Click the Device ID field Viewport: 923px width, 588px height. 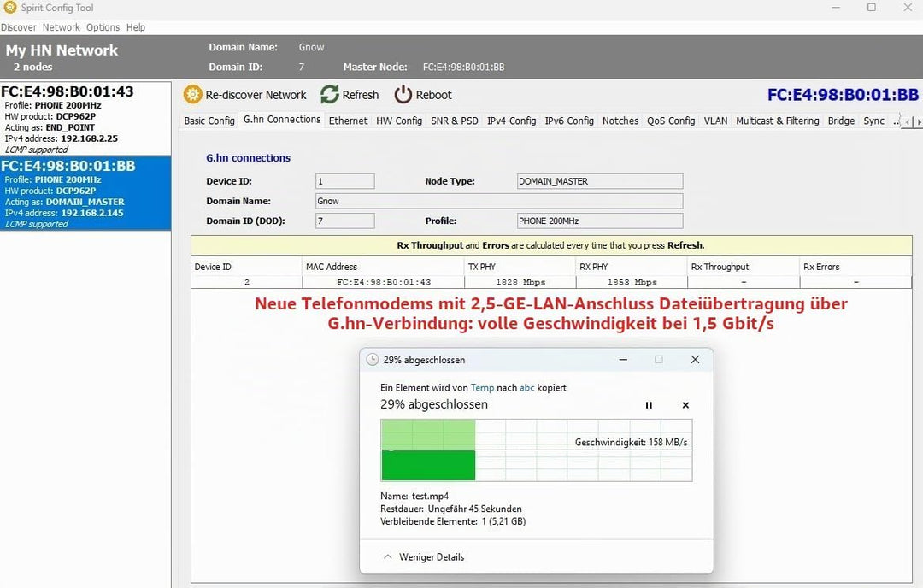point(345,181)
